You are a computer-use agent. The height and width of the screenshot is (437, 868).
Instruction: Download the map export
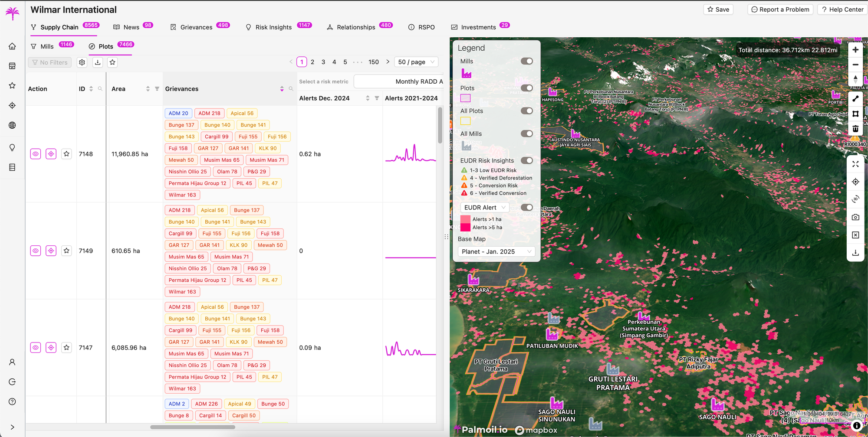click(855, 253)
